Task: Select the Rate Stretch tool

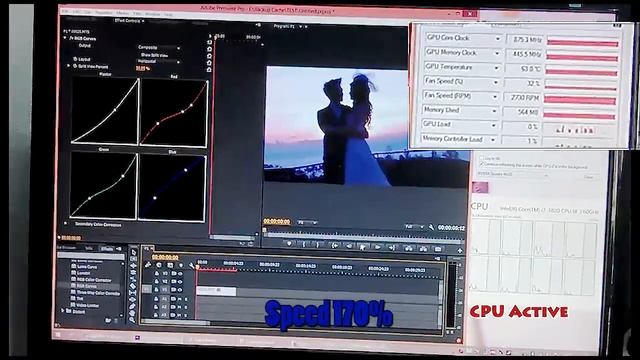Action: (x=133, y=279)
